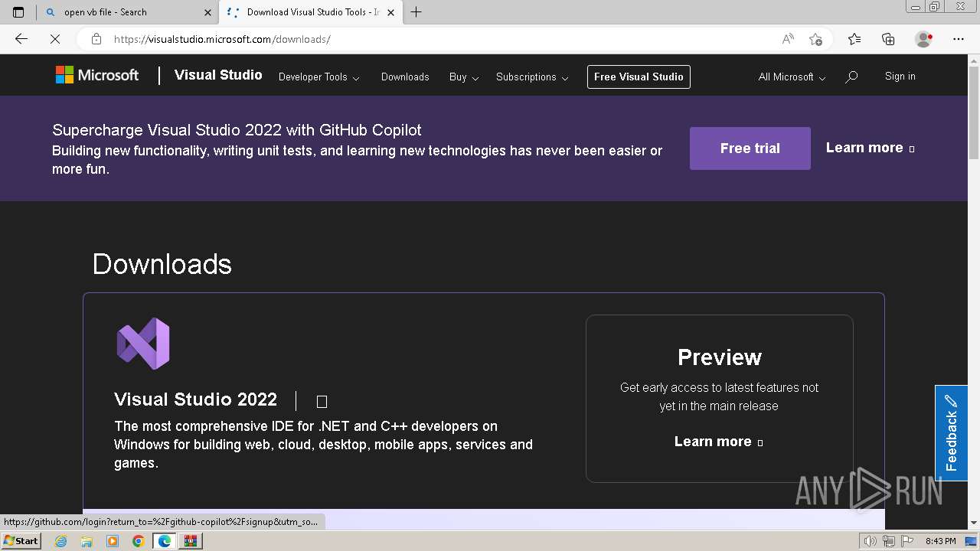
Task: Open the site search magnifier
Action: [x=851, y=77]
